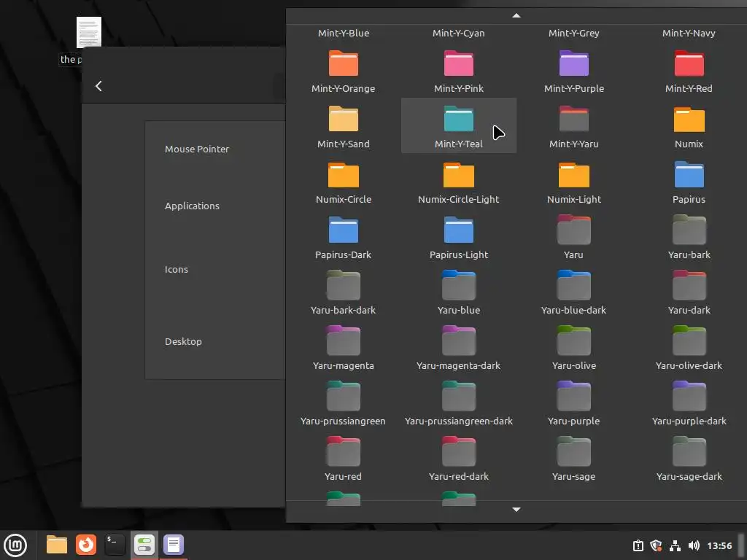The width and height of the screenshot is (747, 560).
Task: Choose the Numix-Circle icon theme
Action: click(x=343, y=181)
